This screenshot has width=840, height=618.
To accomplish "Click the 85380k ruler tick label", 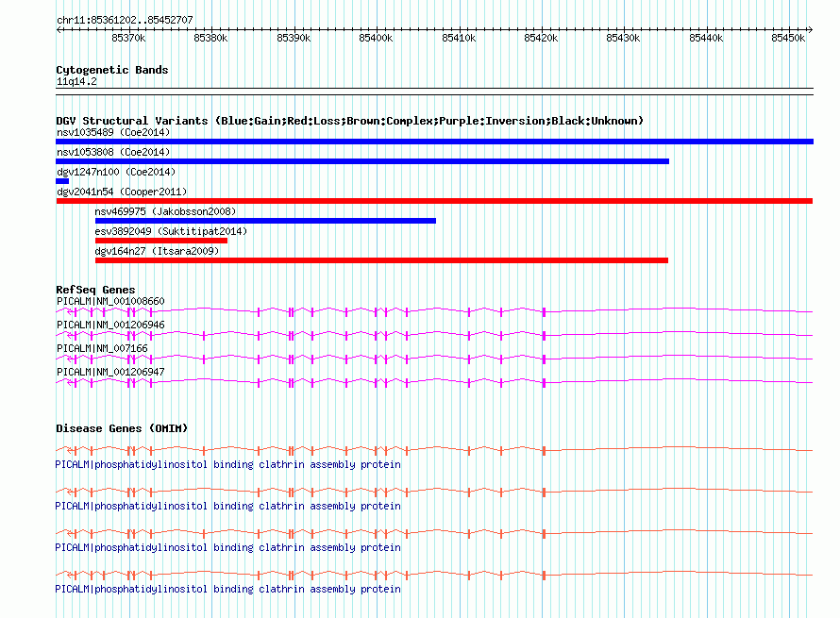I will tap(210, 38).
